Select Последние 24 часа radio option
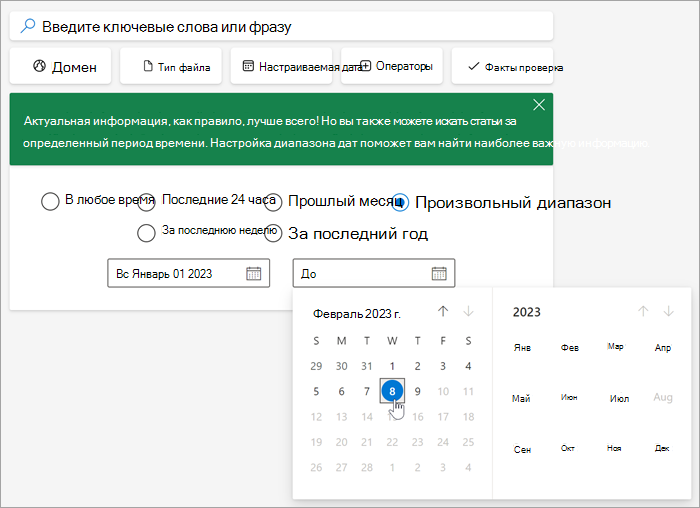 point(146,201)
